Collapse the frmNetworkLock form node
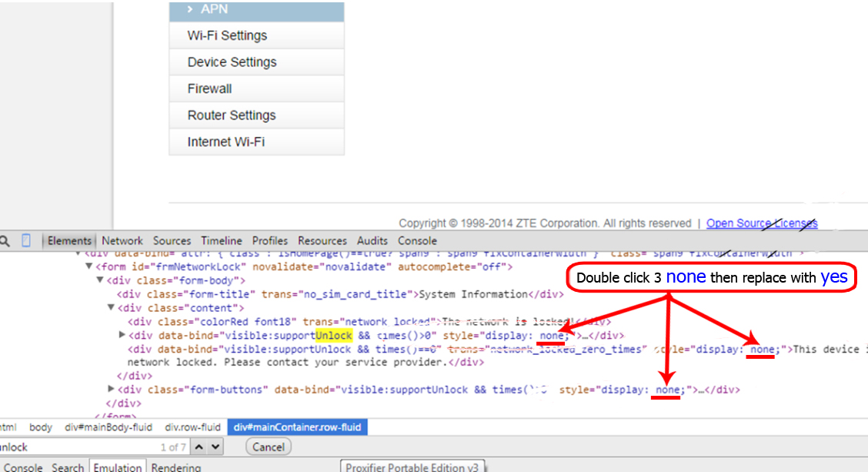Image resolution: width=868 pixels, height=472 pixels. (88, 266)
